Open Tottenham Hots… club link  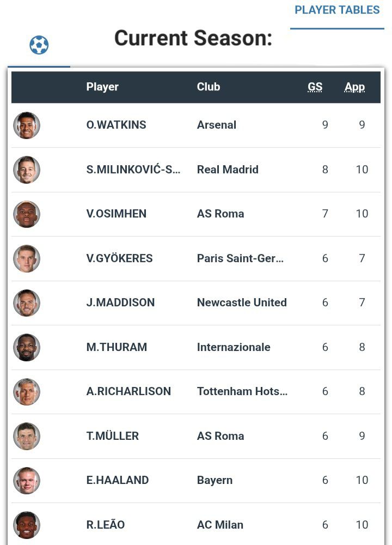(x=242, y=391)
